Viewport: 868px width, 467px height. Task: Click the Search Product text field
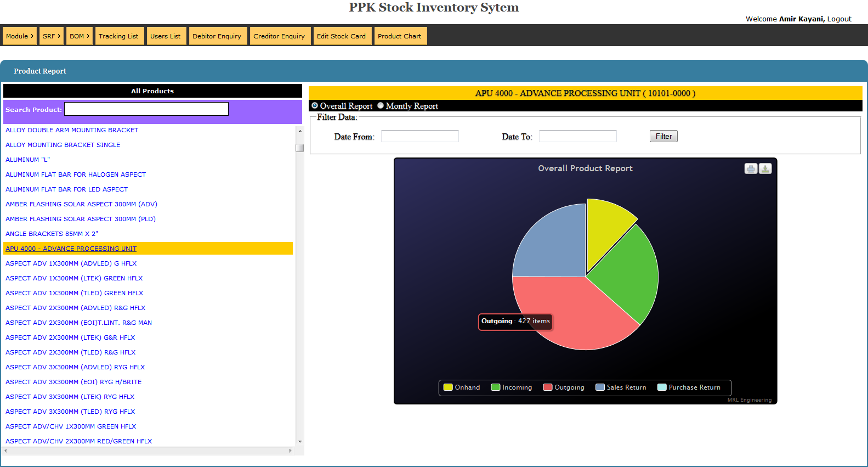pyautogui.click(x=146, y=109)
